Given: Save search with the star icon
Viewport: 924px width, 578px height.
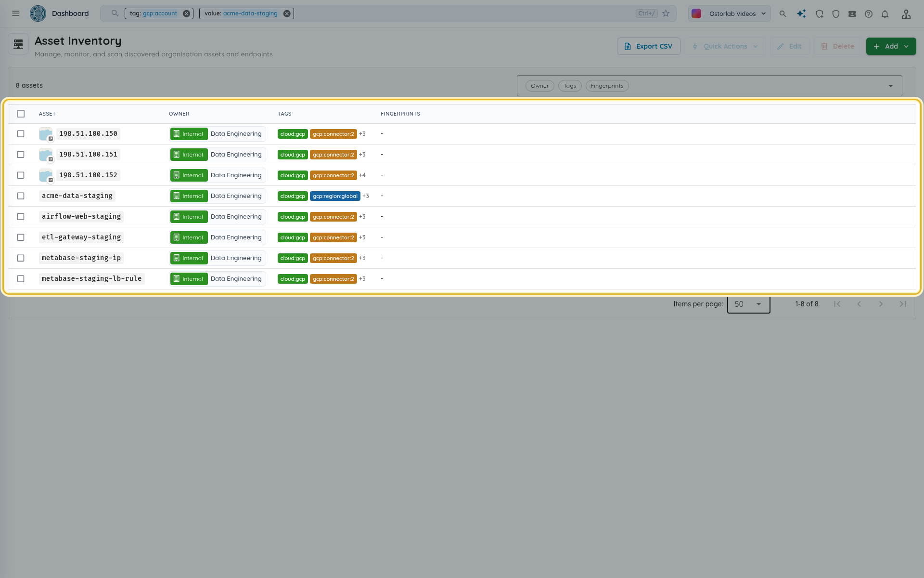Looking at the screenshot, I should [x=666, y=13].
